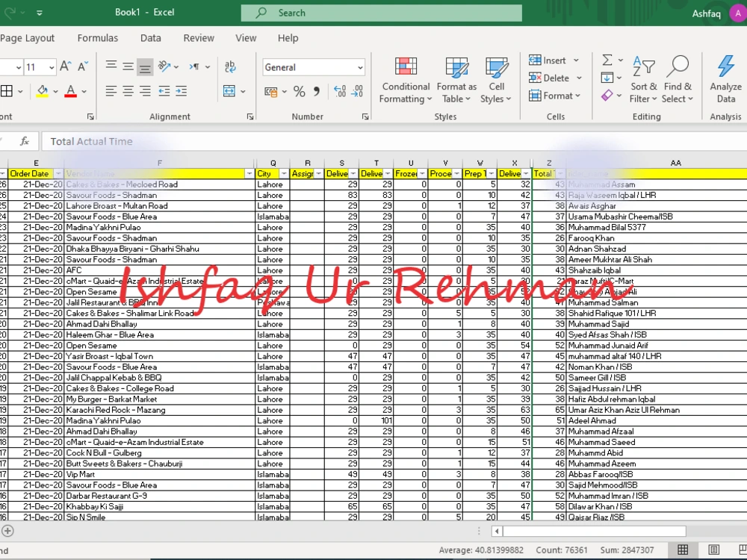Click Increase Decimal icon

[340, 91]
